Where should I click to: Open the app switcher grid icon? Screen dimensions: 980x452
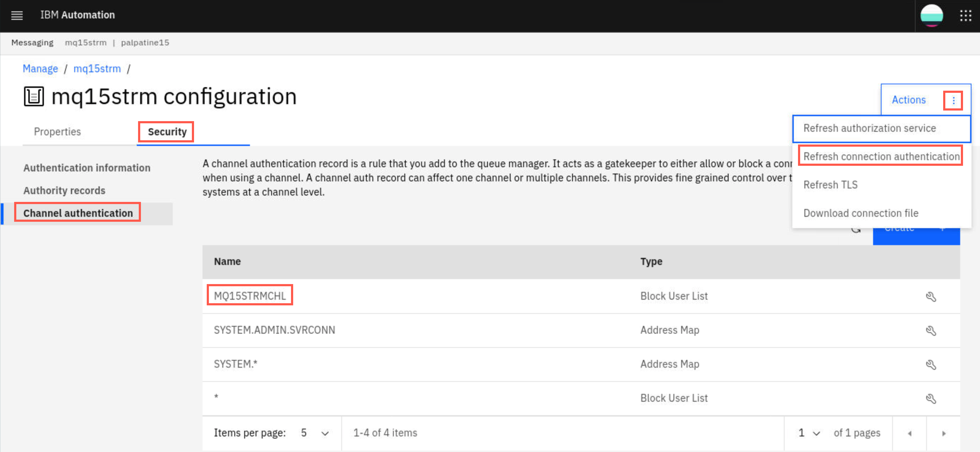click(965, 16)
